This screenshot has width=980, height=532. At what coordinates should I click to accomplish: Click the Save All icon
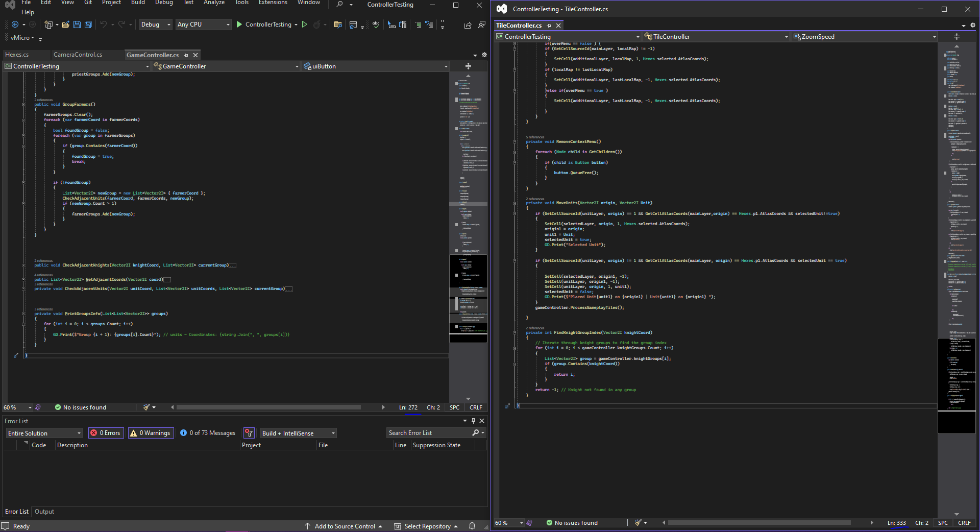pos(88,24)
